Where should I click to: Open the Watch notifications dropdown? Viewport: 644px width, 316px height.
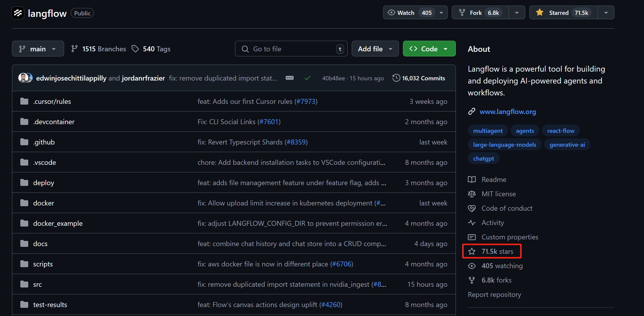(441, 12)
